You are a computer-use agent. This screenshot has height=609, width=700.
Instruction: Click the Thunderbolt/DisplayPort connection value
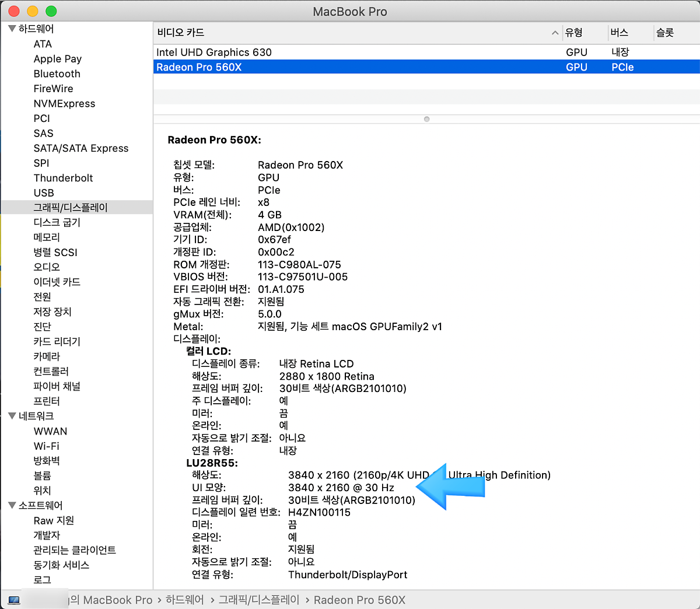pos(348,575)
